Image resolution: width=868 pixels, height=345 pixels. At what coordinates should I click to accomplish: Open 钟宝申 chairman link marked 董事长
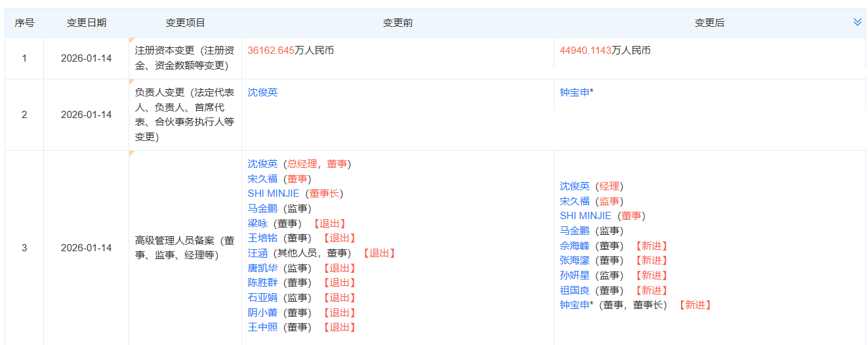(x=575, y=305)
